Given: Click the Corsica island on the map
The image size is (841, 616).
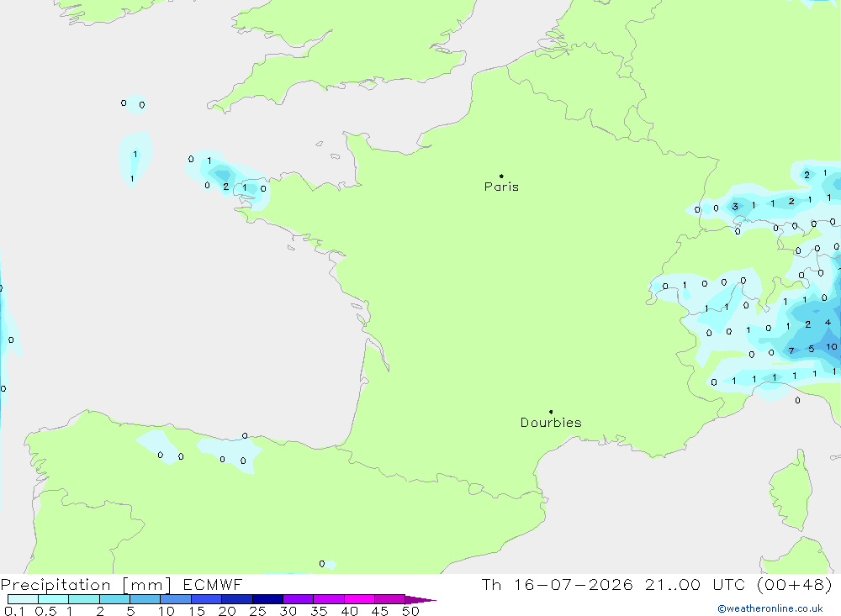Looking at the screenshot, I should point(790,491).
